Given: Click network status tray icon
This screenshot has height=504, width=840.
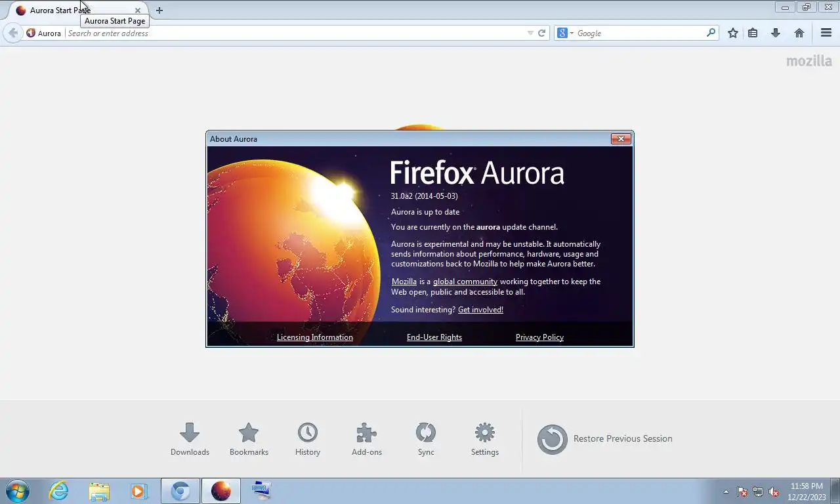Looking at the screenshot, I should click(758, 492).
